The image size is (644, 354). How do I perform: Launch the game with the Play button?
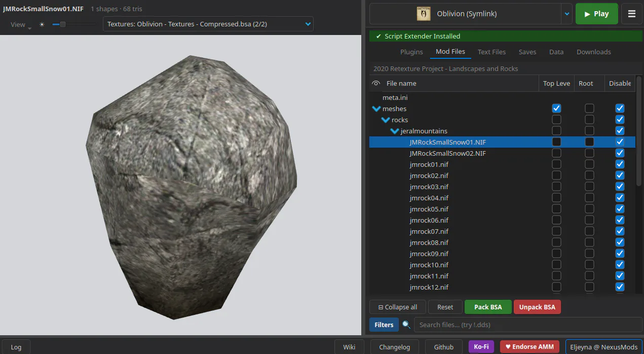click(597, 14)
